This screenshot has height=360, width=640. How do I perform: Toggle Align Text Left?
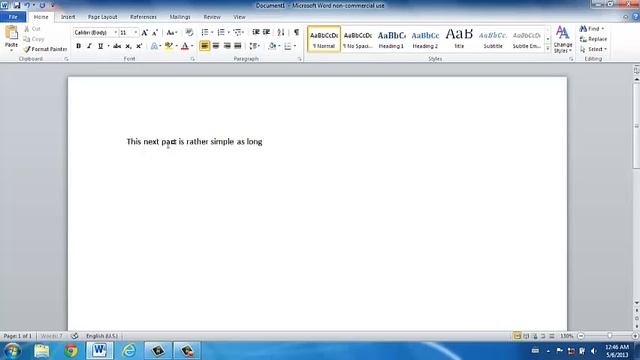[x=204, y=46]
